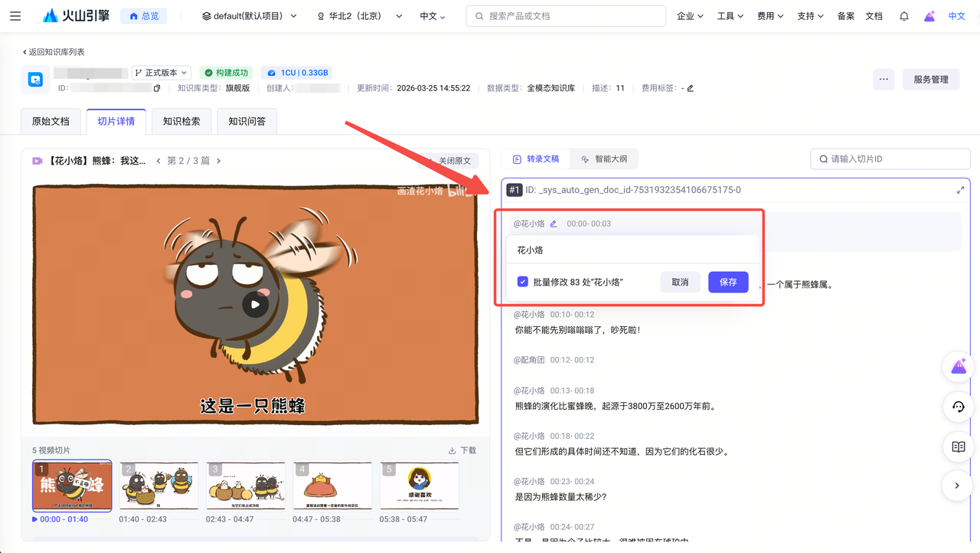The width and height of the screenshot is (980, 553).
Task: Open the default(默认项目) project dropdown
Action: coord(250,16)
